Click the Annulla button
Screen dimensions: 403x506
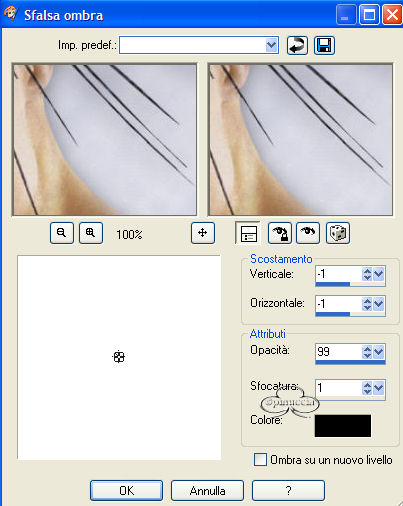click(207, 490)
